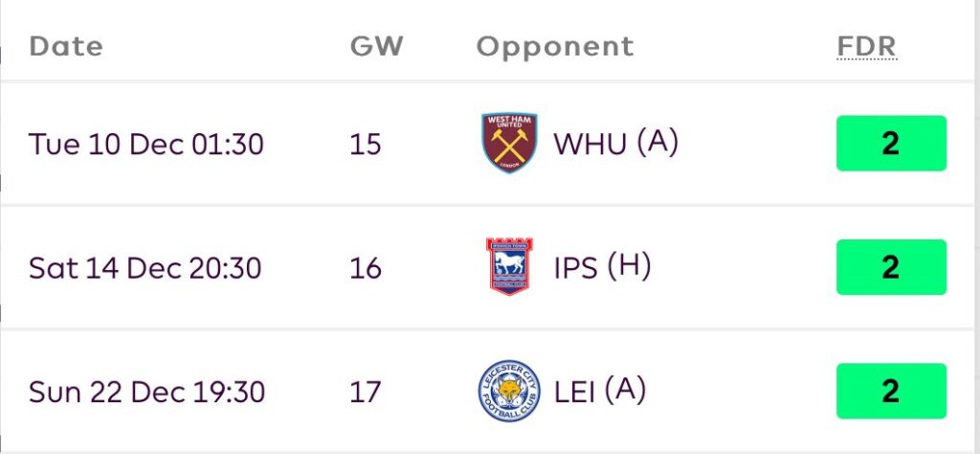Select the Sun 22 Dec 19:30 date
The image size is (980, 454).
(x=147, y=392)
